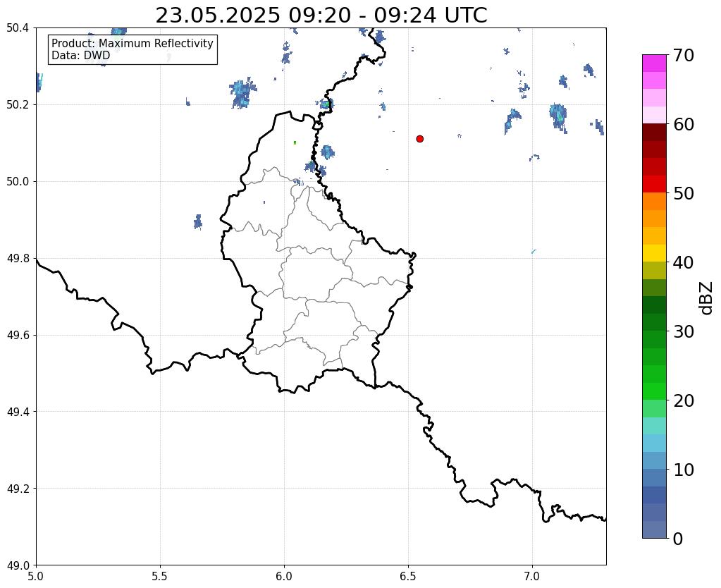
Task: Click the longitude tick label 7.0
Action: point(532,576)
